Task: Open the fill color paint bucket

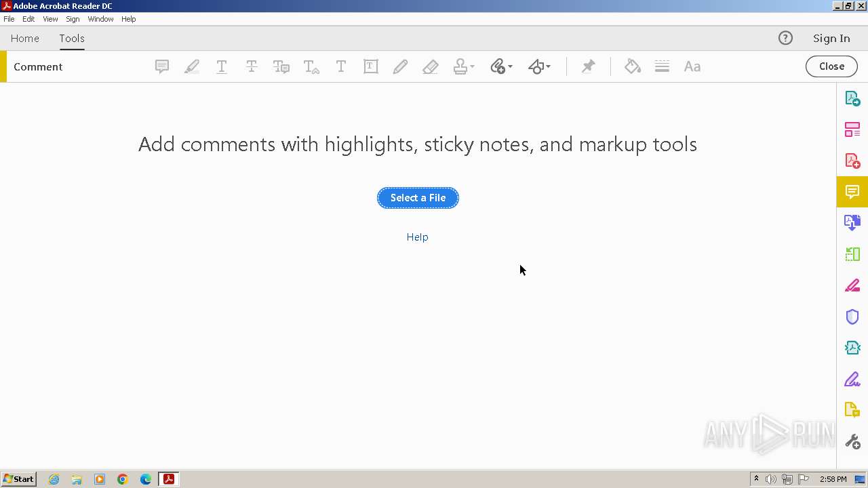Action: click(x=633, y=66)
